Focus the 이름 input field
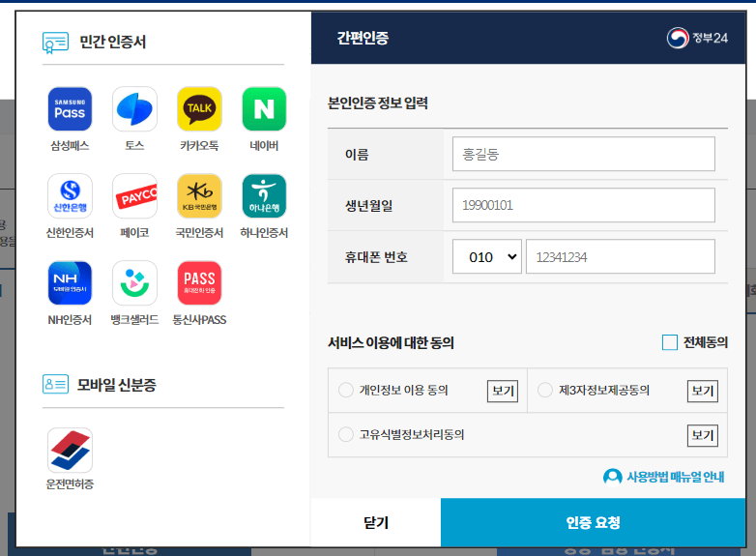This screenshot has width=756, height=556. [583, 154]
